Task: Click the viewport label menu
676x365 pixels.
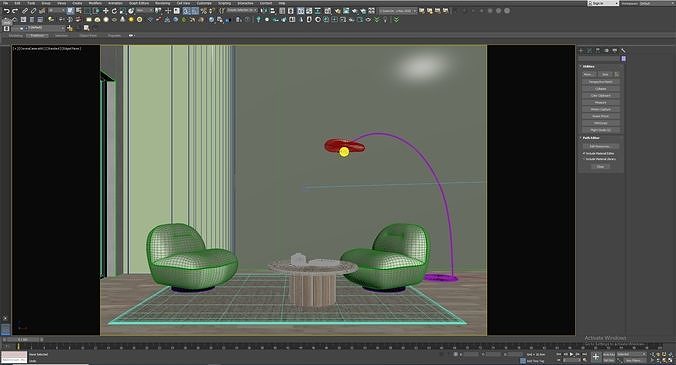Action: tap(47, 49)
